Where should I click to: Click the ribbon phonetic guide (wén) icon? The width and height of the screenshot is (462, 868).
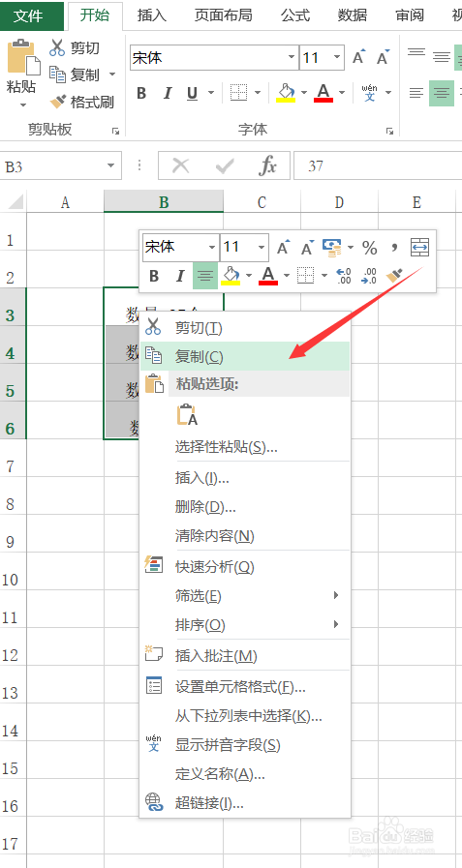[x=369, y=93]
